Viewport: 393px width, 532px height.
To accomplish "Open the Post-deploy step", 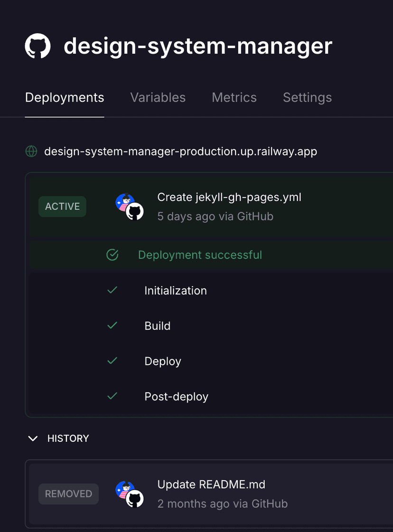I will [x=176, y=397].
